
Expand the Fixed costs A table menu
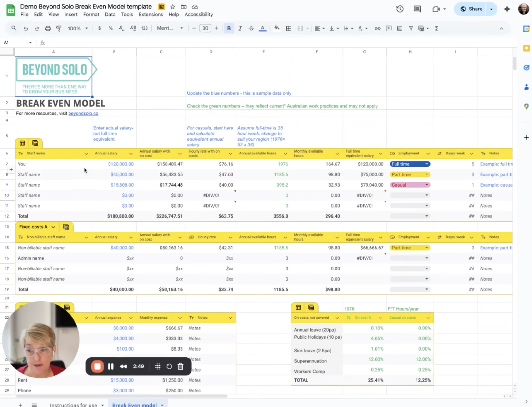[53, 227]
